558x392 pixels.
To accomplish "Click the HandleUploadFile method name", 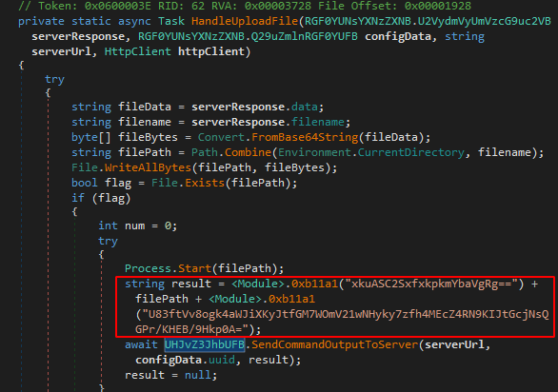I will 245,21.
